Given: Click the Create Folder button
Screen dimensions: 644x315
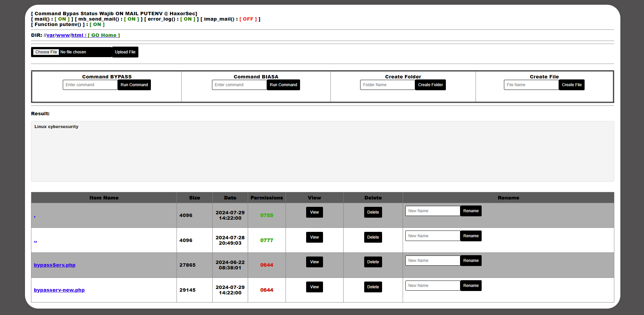Looking at the screenshot, I should pos(430,85).
